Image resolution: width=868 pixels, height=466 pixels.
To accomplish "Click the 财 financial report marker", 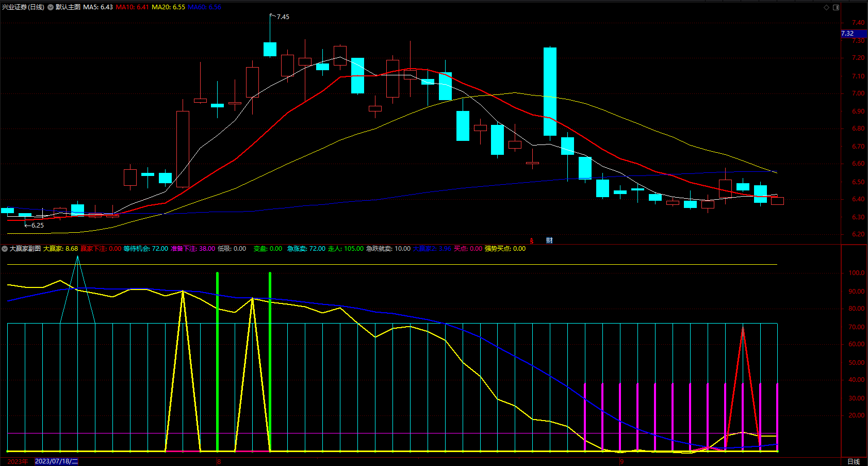I will point(549,240).
